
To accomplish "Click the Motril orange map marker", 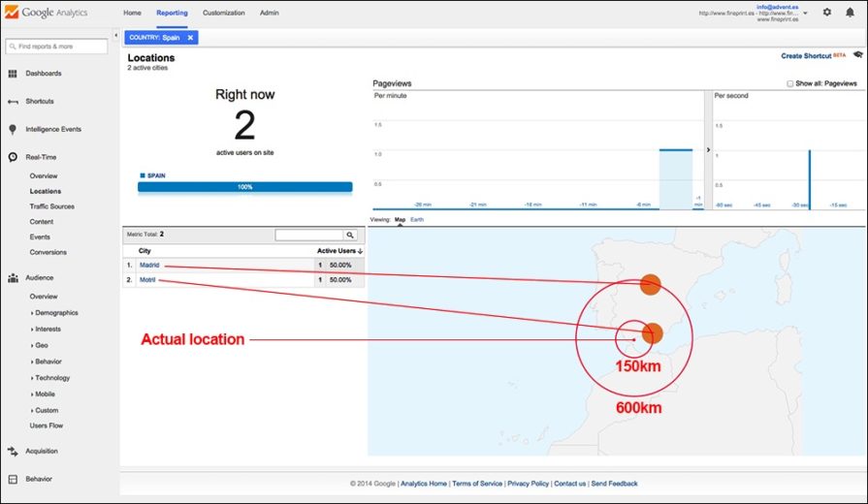I will tap(653, 333).
